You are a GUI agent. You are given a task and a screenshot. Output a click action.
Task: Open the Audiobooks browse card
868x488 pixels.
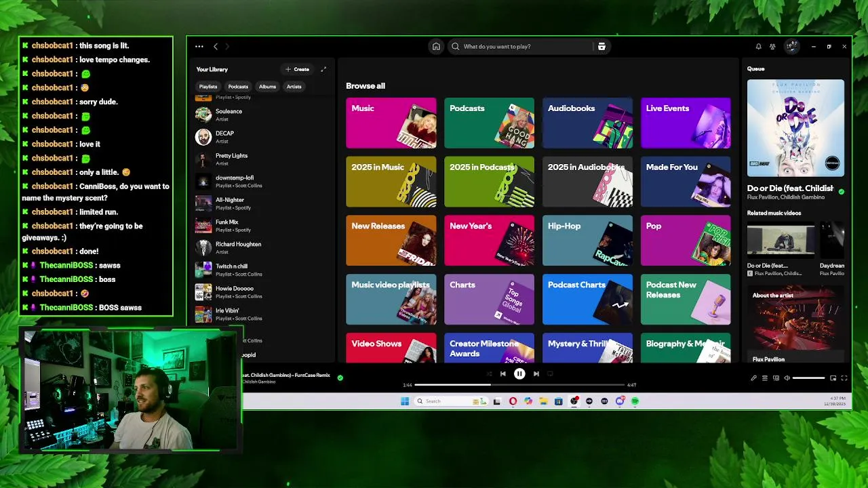(587, 123)
